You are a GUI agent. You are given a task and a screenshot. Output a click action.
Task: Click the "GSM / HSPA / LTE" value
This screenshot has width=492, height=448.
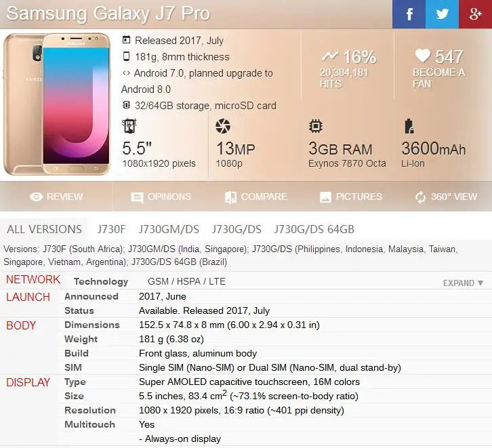186,281
